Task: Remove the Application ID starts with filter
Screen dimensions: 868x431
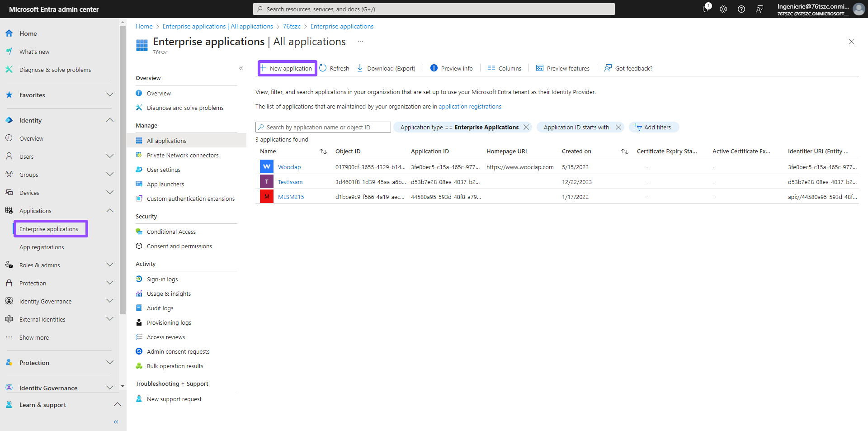Action: pyautogui.click(x=618, y=127)
